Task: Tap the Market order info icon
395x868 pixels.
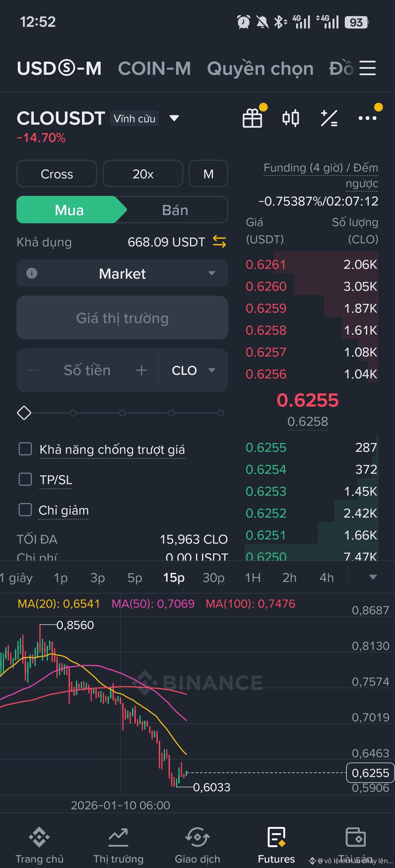Action: (32, 273)
